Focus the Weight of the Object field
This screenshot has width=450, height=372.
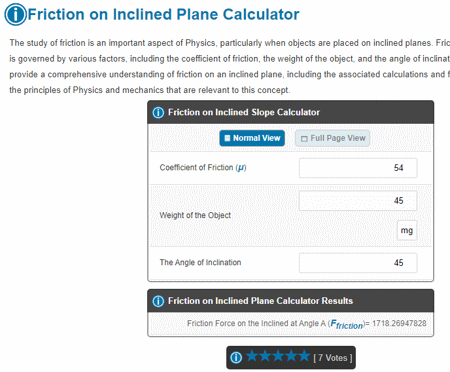(358, 201)
